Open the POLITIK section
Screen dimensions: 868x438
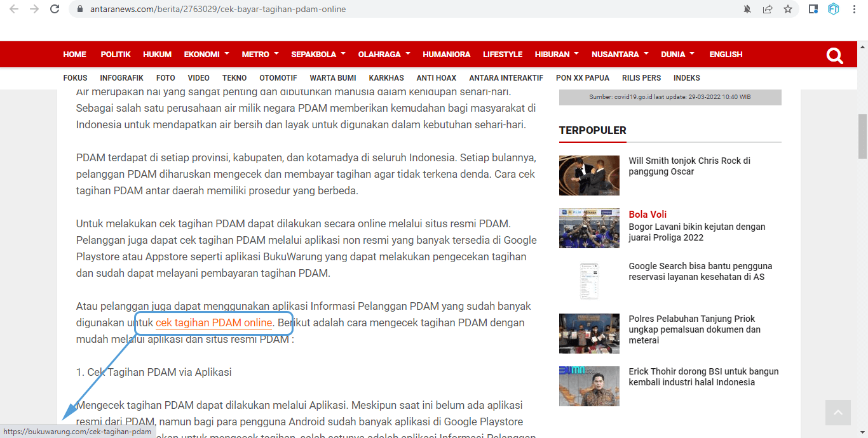[116, 55]
